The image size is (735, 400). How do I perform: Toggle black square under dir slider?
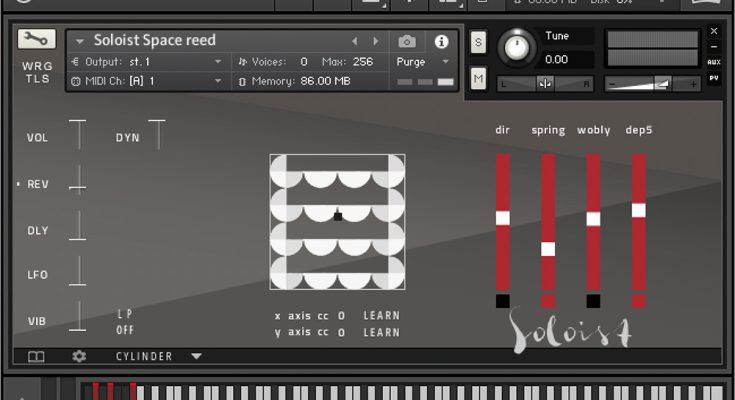point(502,301)
